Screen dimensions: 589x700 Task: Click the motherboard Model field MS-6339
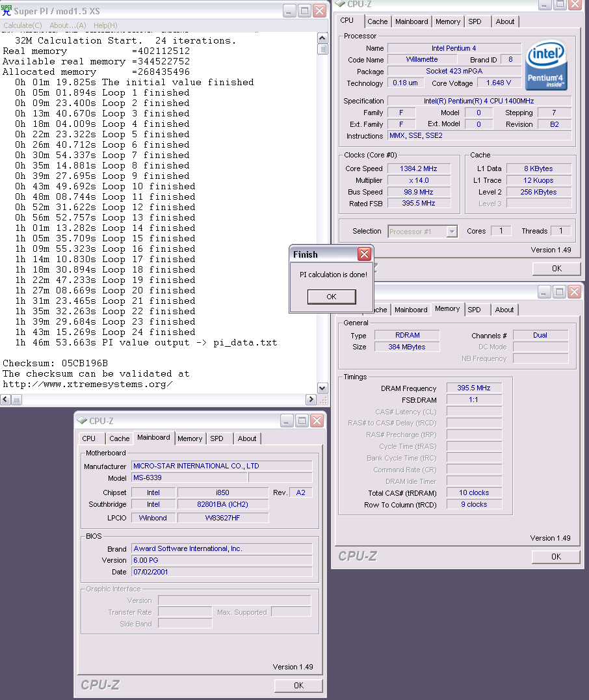pos(189,478)
